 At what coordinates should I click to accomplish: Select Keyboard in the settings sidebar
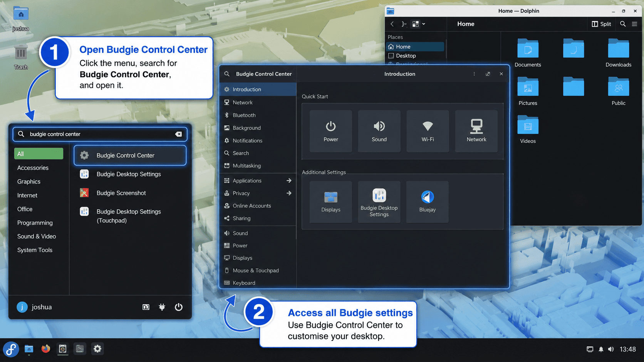coord(258,283)
